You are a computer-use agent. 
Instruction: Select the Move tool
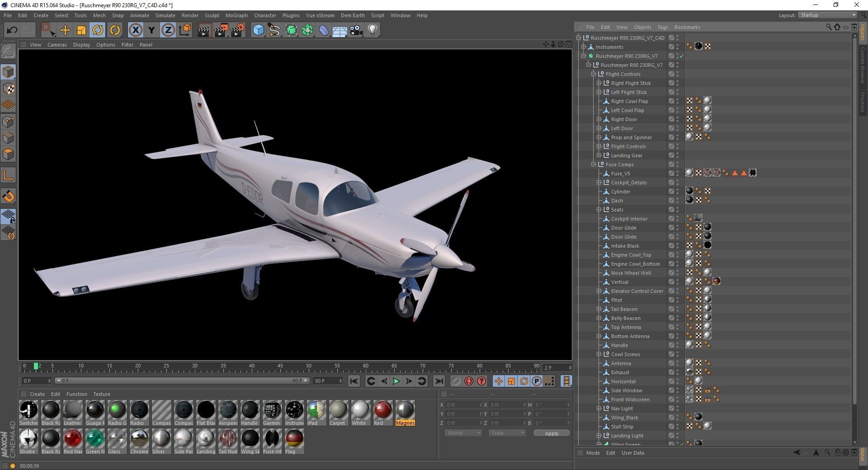[65, 30]
